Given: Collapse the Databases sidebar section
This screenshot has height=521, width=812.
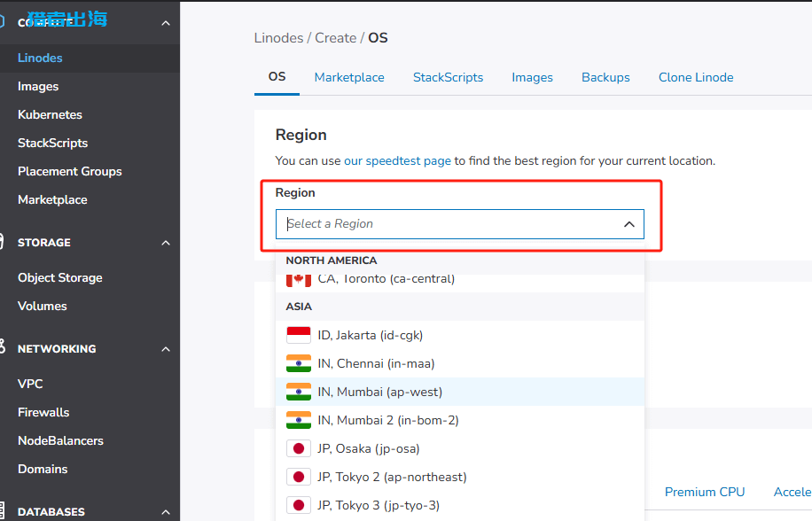Looking at the screenshot, I should click(x=166, y=512).
